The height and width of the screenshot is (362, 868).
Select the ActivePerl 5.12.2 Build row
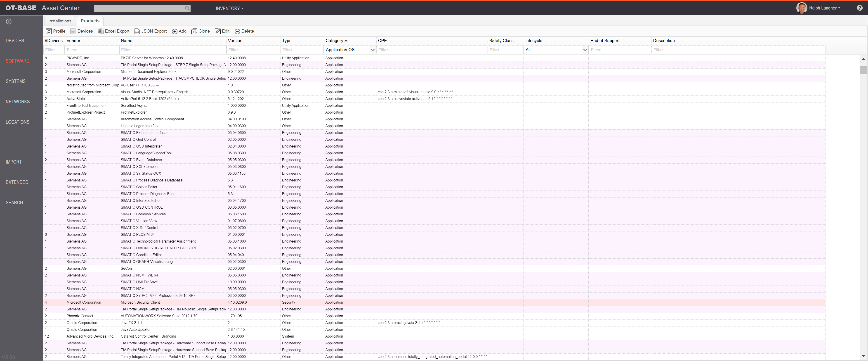[x=434, y=99]
